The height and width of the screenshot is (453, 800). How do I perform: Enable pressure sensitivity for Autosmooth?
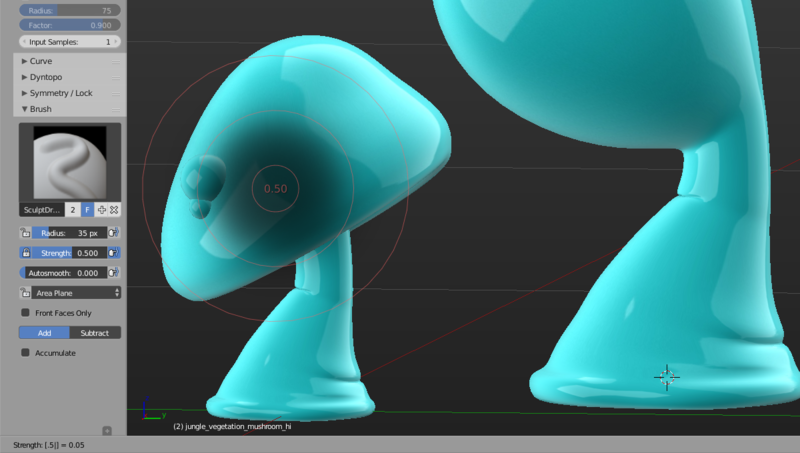point(114,272)
